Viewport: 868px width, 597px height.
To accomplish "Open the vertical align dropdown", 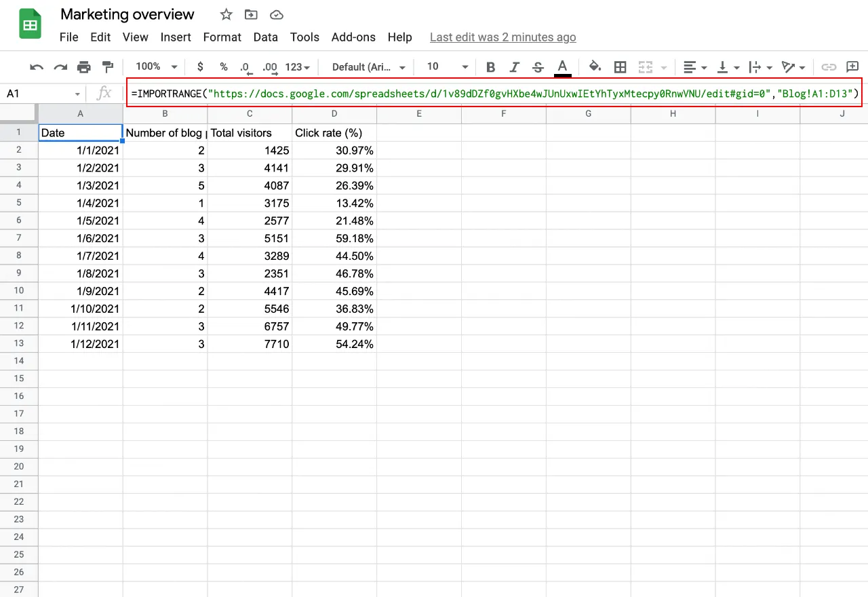I will [x=729, y=66].
